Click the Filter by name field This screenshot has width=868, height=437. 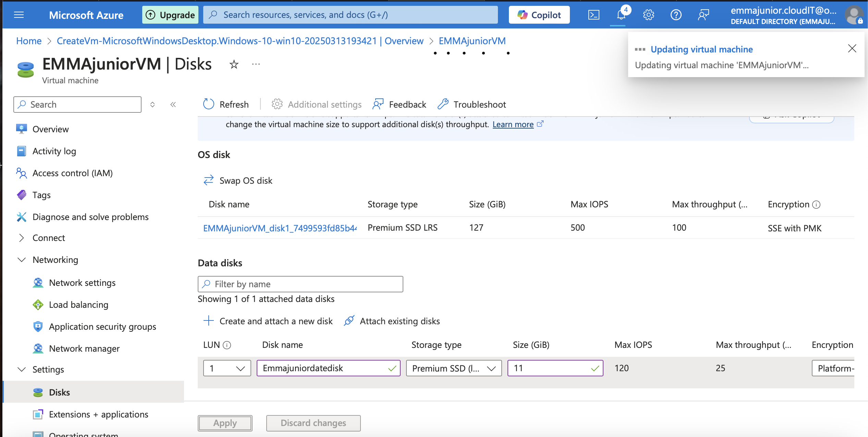coord(300,284)
